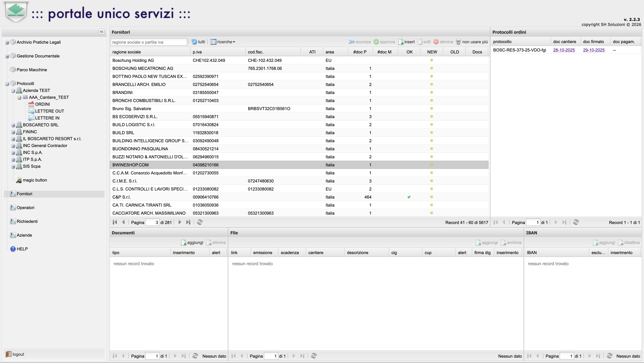Expand the BOSCARETO SRL tree node
The image size is (644, 363).
coord(13,125)
